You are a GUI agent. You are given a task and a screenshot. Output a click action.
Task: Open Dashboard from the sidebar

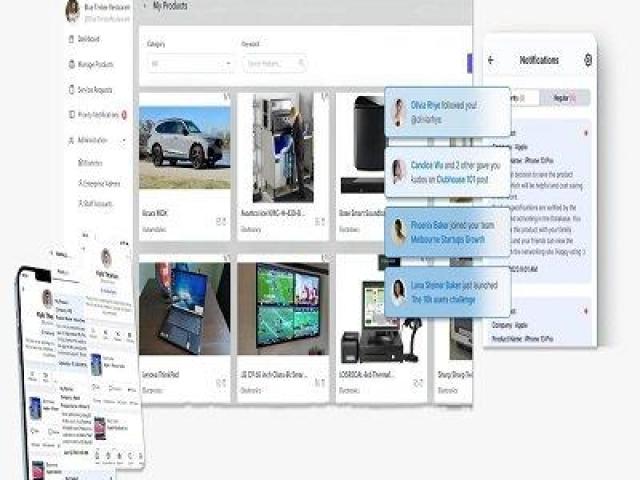tap(90, 39)
